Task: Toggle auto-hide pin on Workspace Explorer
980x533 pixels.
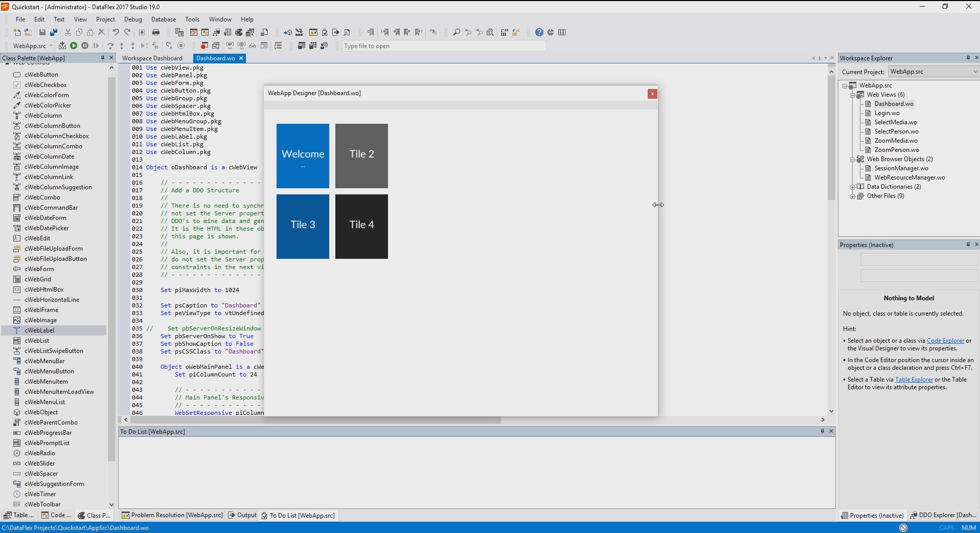Action: point(968,58)
